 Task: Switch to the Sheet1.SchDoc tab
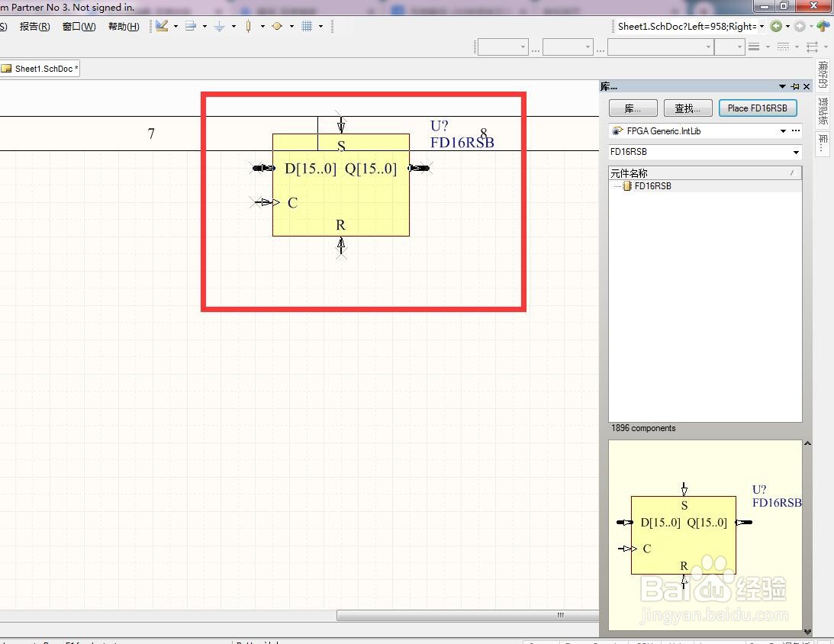click(40, 69)
